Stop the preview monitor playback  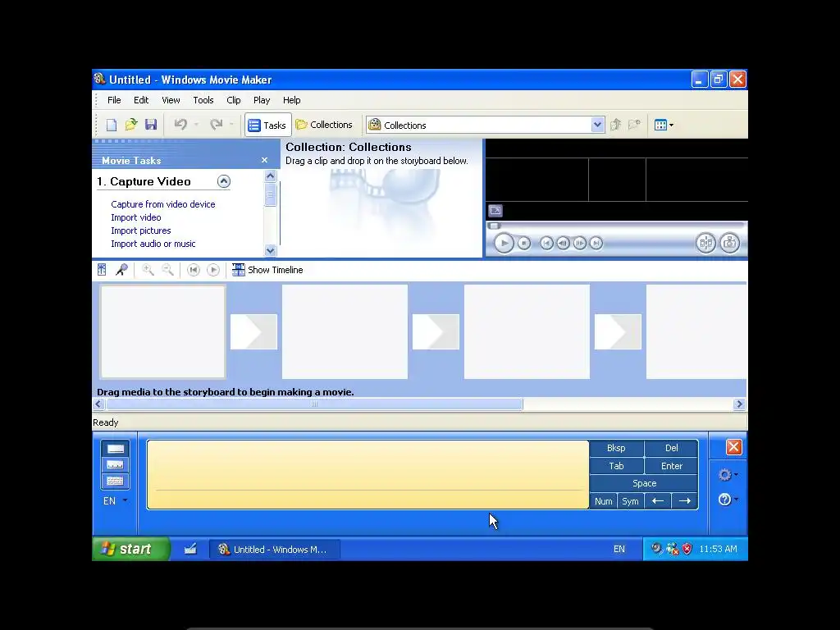(x=524, y=243)
